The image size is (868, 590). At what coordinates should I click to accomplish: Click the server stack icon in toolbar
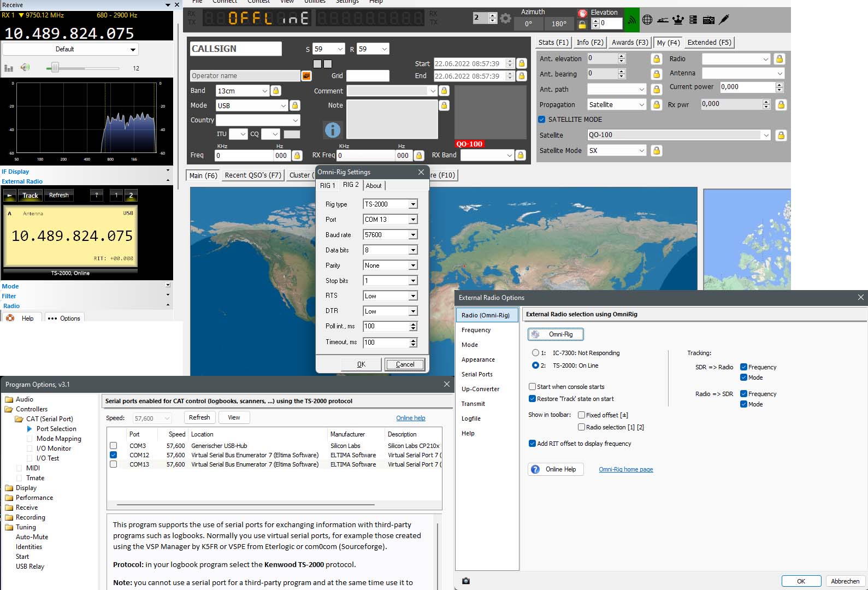[x=693, y=20]
